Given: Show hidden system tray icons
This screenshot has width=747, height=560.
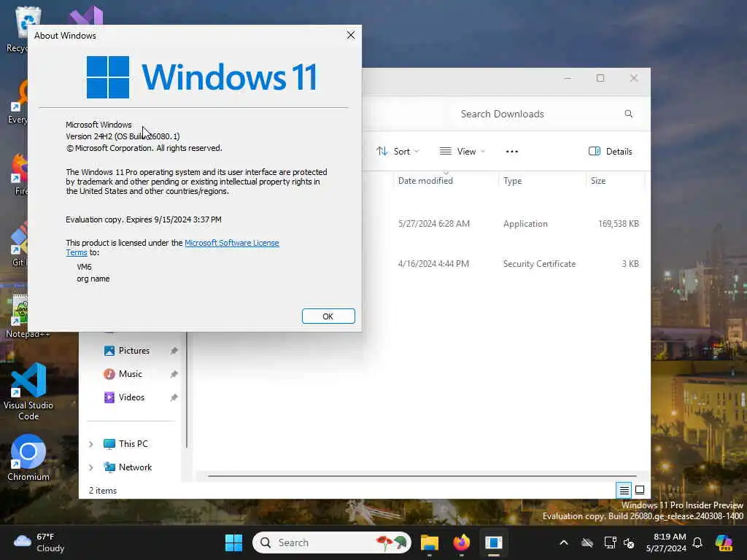Looking at the screenshot, I should coord(564,542).
